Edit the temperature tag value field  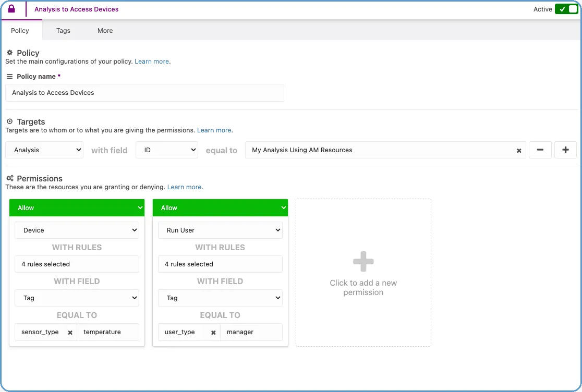click(x=108, y=332)
